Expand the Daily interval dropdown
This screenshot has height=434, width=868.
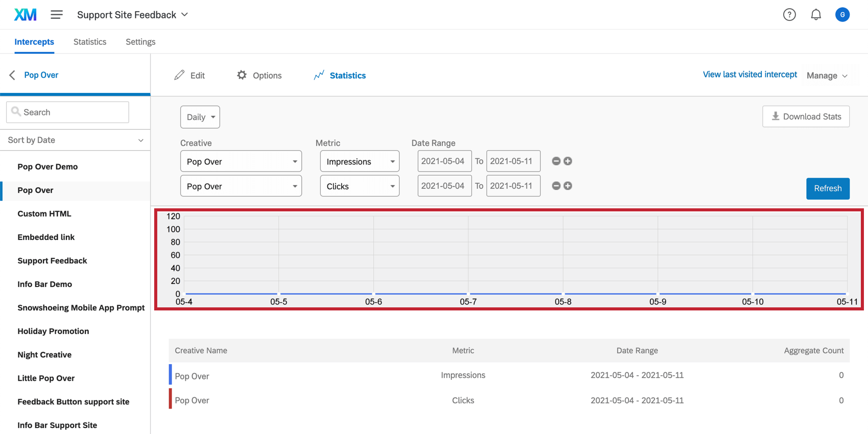[200, 117]
